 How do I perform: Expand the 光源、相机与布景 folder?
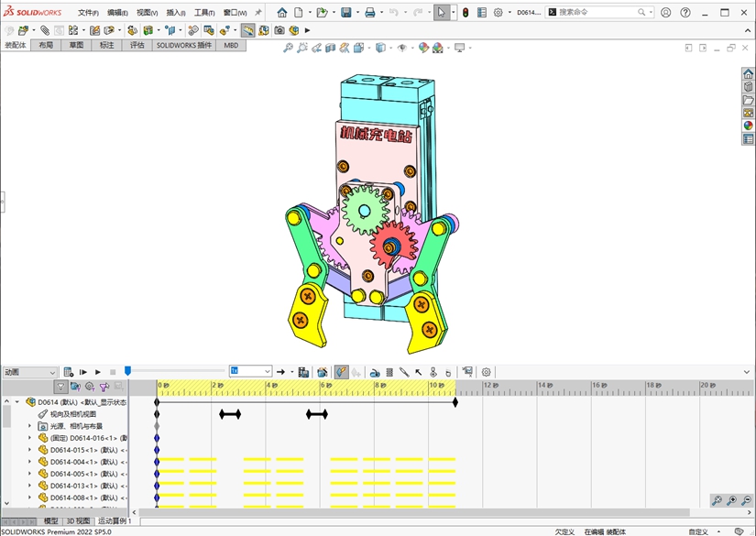pyautogui.click(x=29, y=426)
